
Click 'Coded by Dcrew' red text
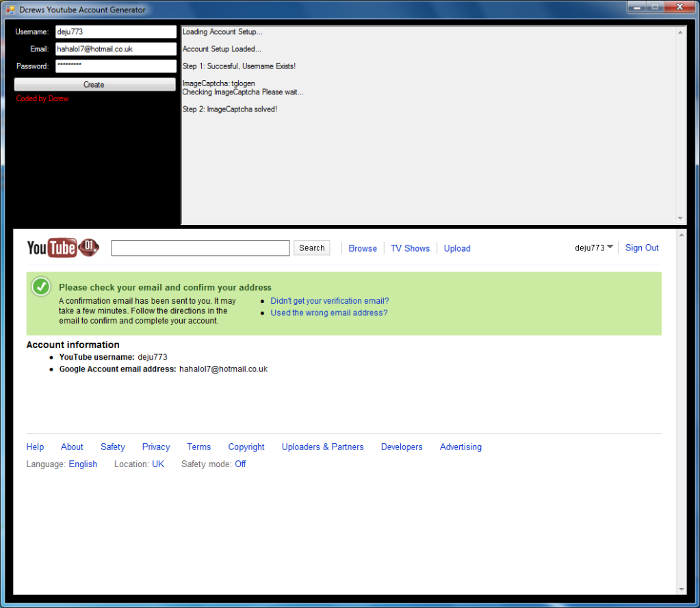coord(42,98)
